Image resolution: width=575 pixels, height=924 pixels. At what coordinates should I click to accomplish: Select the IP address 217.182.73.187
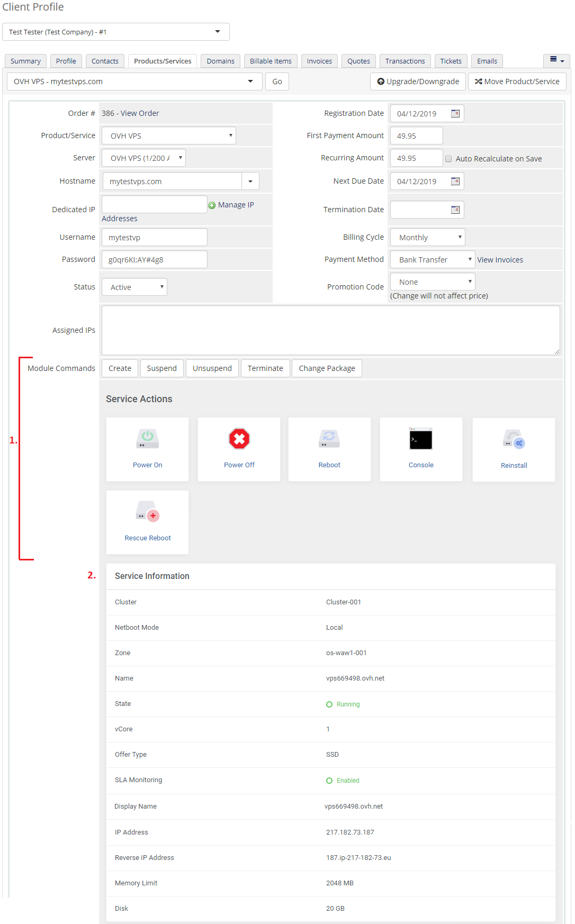pos(350,832)
